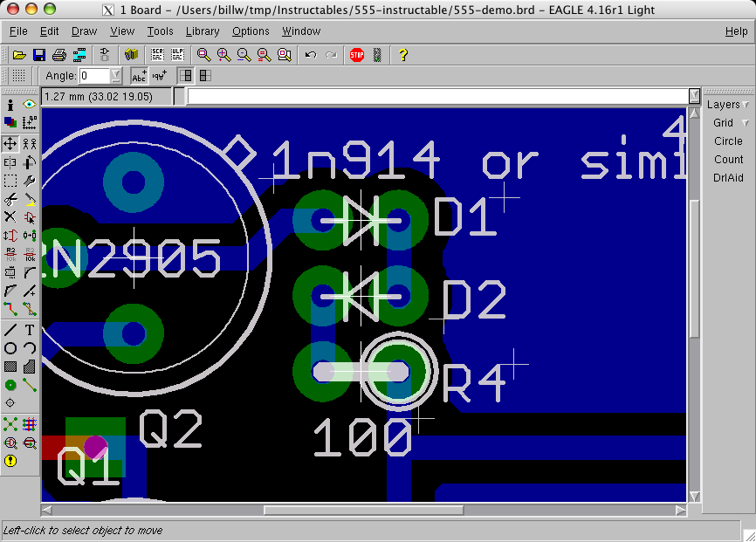Image resolution: width=756 pixels, height=542 pixels.
Task: Redraw the view with the redraw magnifier
Action: (265, 55)
